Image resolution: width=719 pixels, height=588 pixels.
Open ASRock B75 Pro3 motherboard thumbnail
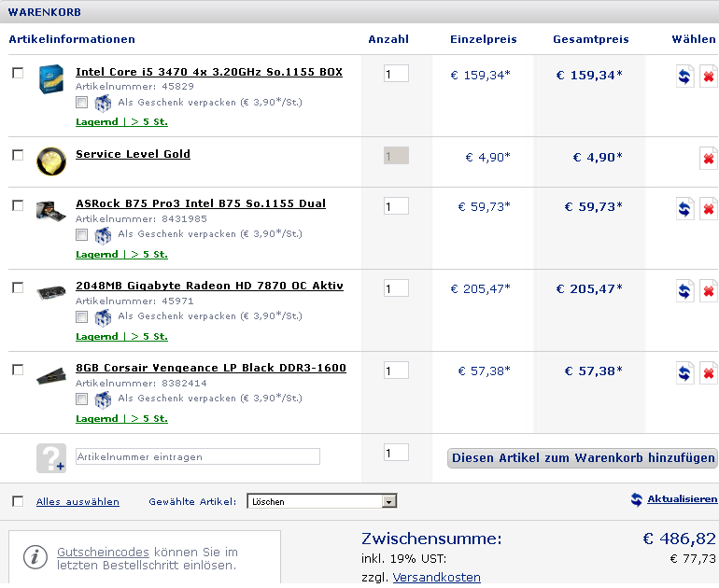[x=51, y=210]
